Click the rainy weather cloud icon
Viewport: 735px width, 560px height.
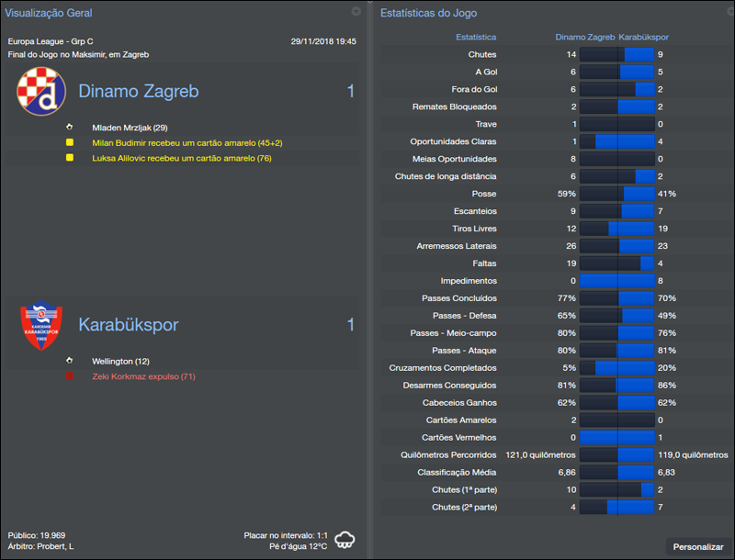click(x=346, y=539)
